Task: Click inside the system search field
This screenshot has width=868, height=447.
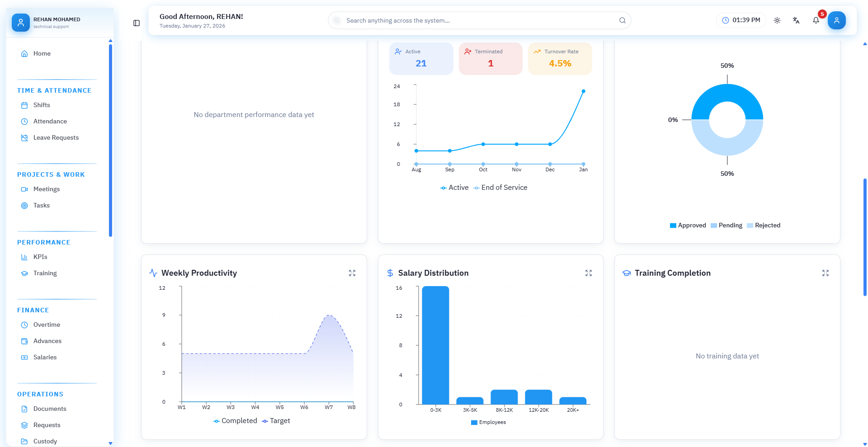Action: [479, 20]
